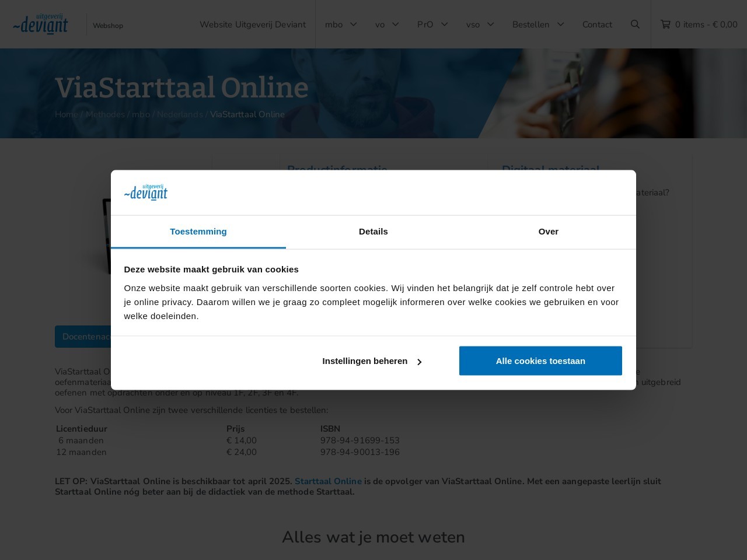The width and height of the screenshot is (747, 560).
Task: Click the ViaStarttaal Online page title
Action: point(181,87)
